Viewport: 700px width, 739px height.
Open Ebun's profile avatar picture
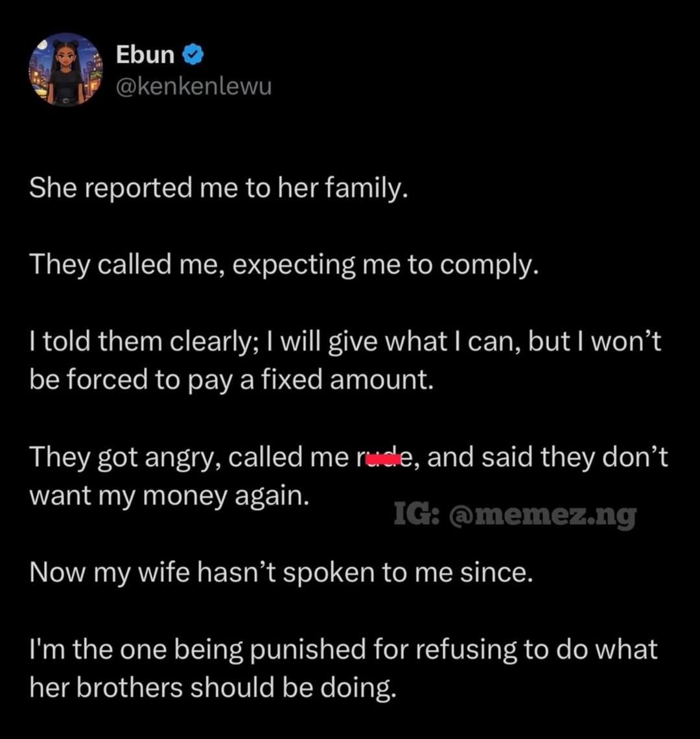tap(65, 69)
